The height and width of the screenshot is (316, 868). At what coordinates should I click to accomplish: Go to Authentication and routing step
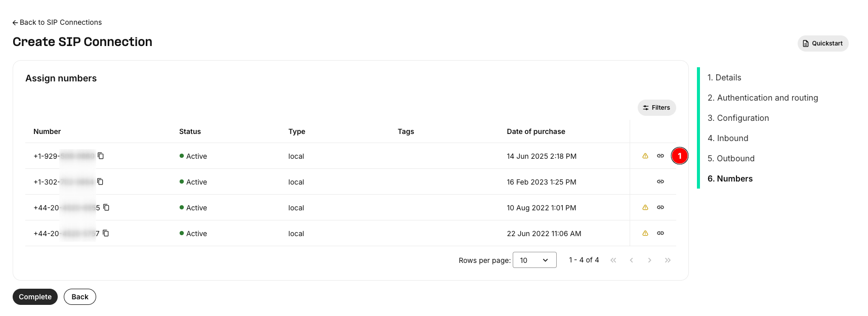pyautogui.click(x=763, y=98)
